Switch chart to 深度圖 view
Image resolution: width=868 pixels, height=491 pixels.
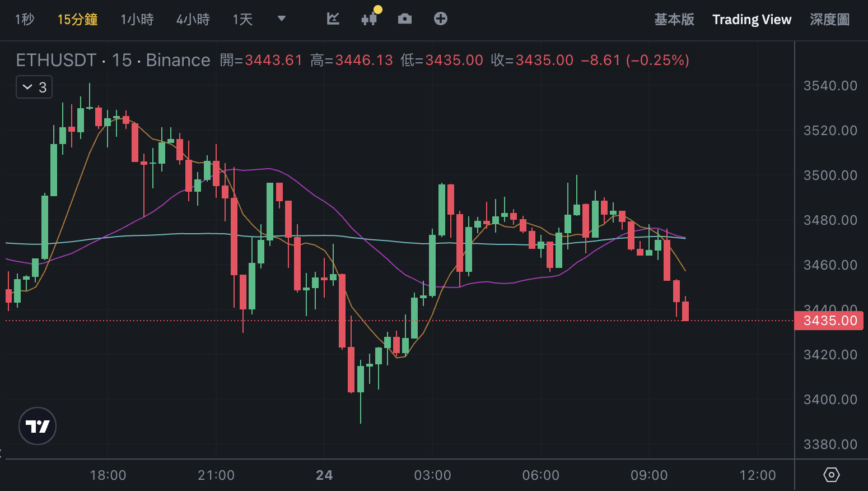[x=829, y=20]
